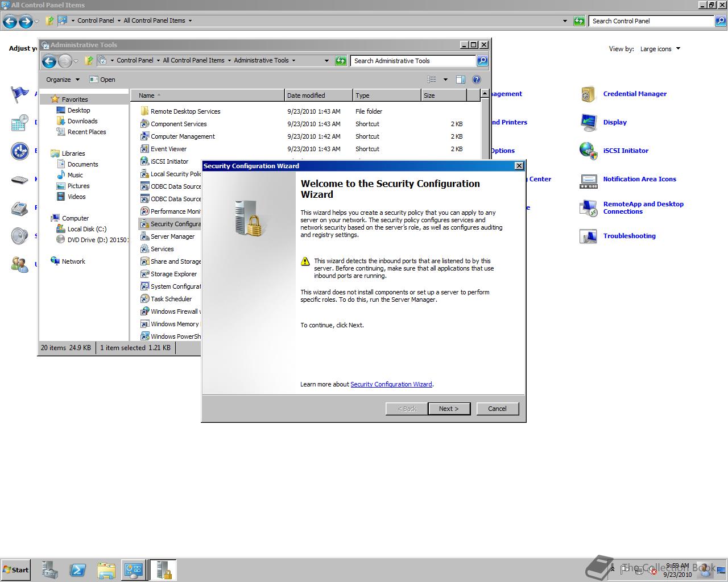
Task: Select Desktop under Favorites
Action: (73, 110)
